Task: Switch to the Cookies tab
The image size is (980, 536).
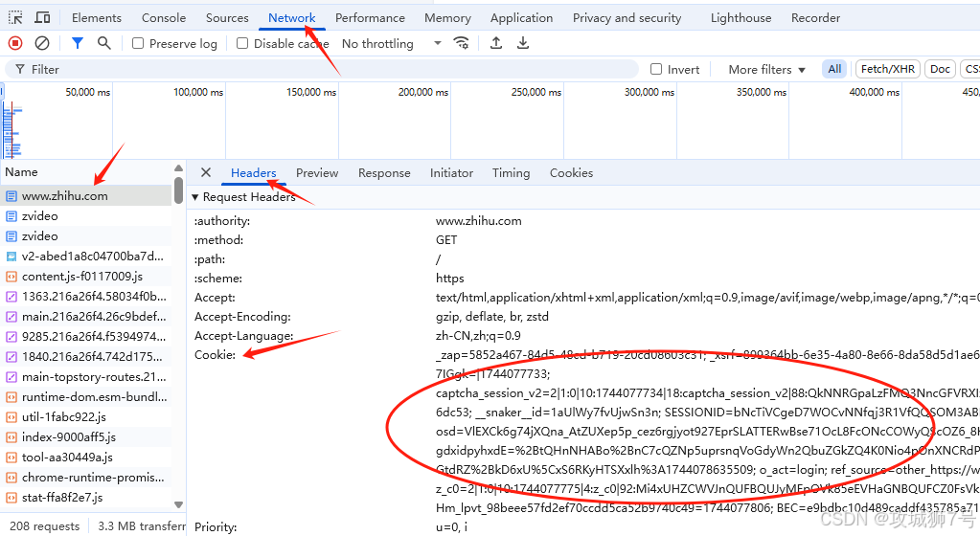Action: point(571,173)
